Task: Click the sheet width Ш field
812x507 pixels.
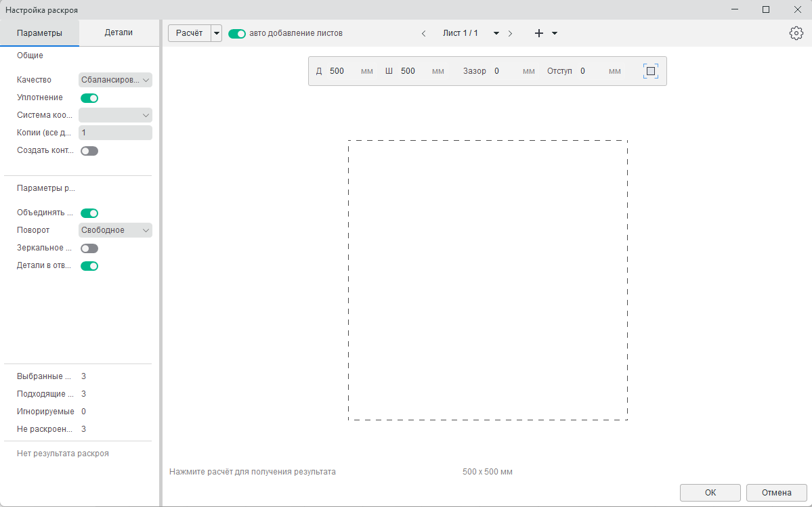Action: pos(414,71)
